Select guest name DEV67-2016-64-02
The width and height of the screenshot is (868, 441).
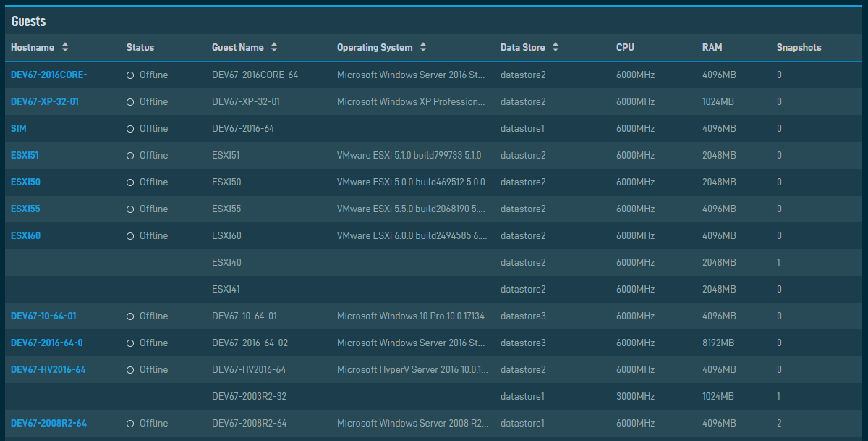click(x=250, y=343)
